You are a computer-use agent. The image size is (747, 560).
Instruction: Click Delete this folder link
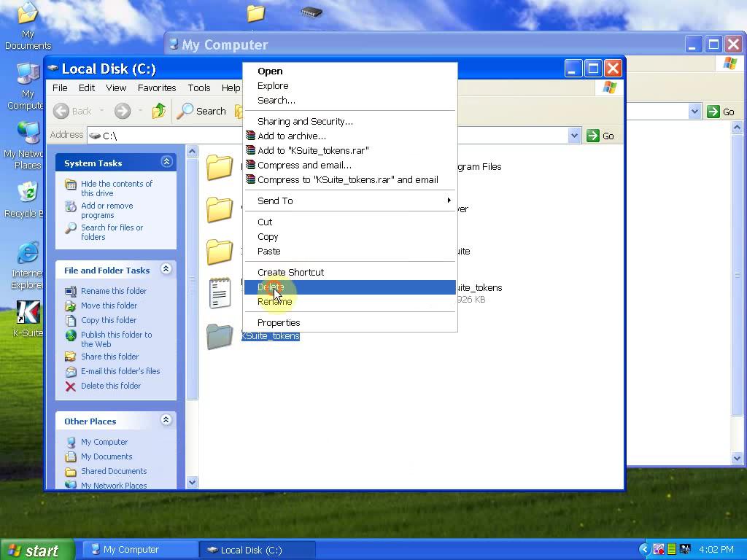coord(111,386)
